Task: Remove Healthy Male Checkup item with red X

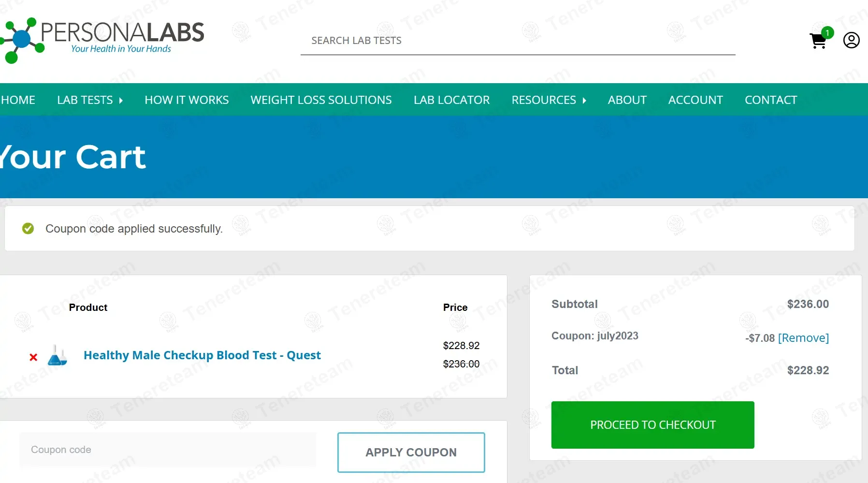Action: [33, 357]
